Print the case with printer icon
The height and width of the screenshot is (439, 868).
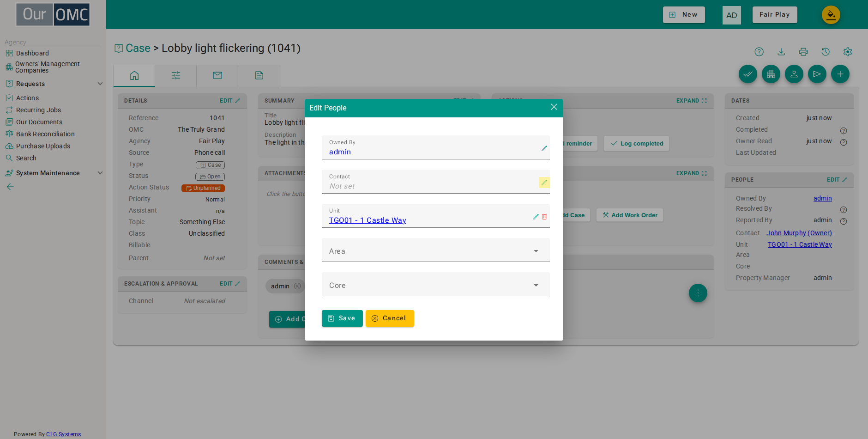coord(803,52)
